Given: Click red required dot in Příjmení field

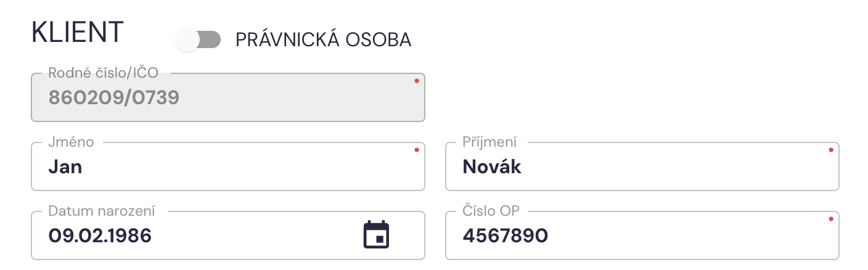Looking at the screenshot, I should pos(831,150).
